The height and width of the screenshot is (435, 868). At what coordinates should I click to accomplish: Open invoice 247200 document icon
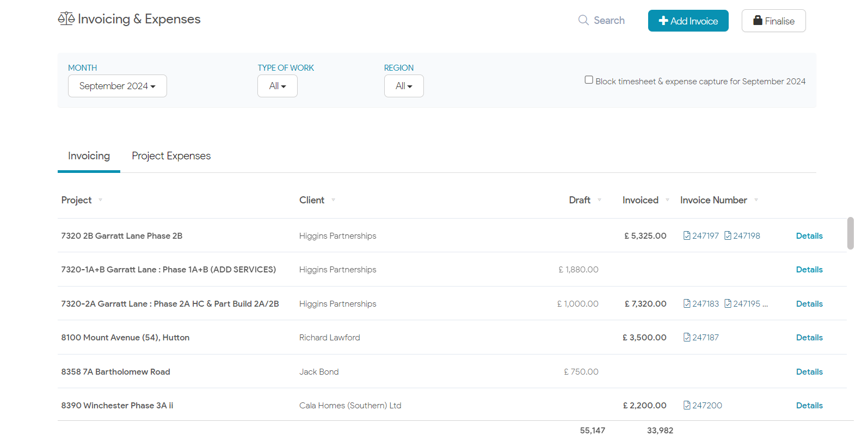tap(687, 405)
